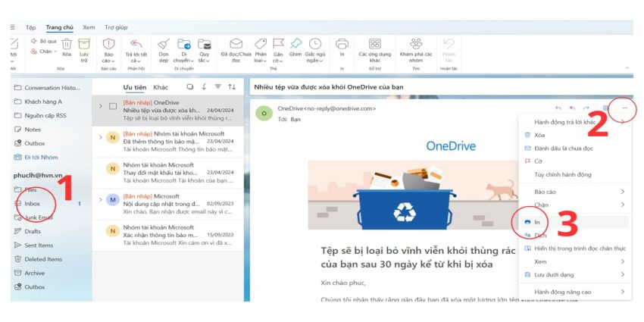Click reply arrow in message header

click(558, 108)
